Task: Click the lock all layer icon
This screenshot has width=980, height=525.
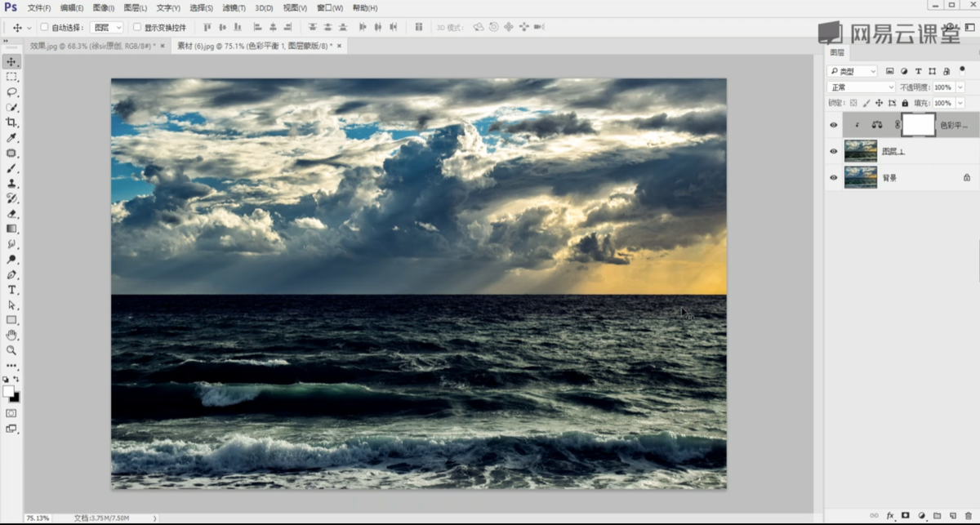Action: coord(904,104)
